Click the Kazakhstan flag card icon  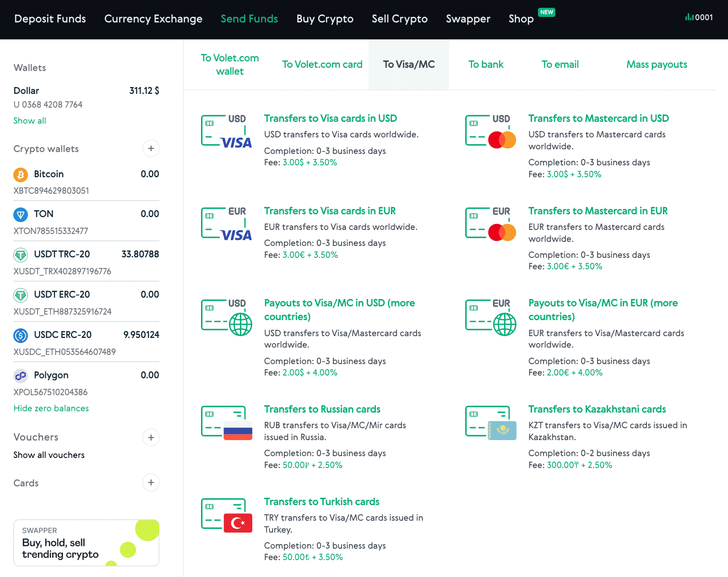[x=491, y=423]
